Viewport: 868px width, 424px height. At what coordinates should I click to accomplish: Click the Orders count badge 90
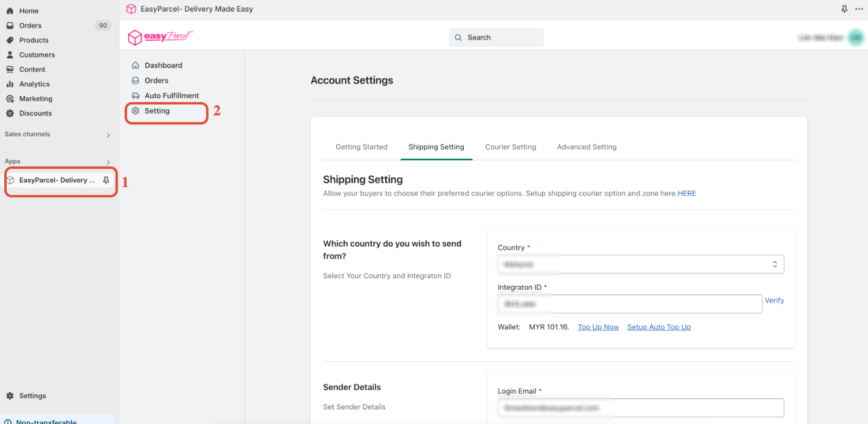pos(103,26)
